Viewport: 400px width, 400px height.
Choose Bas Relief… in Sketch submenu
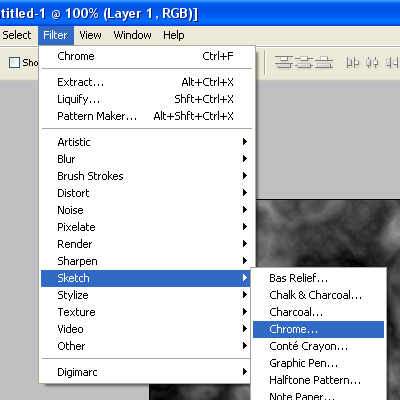tap(318, 278)
